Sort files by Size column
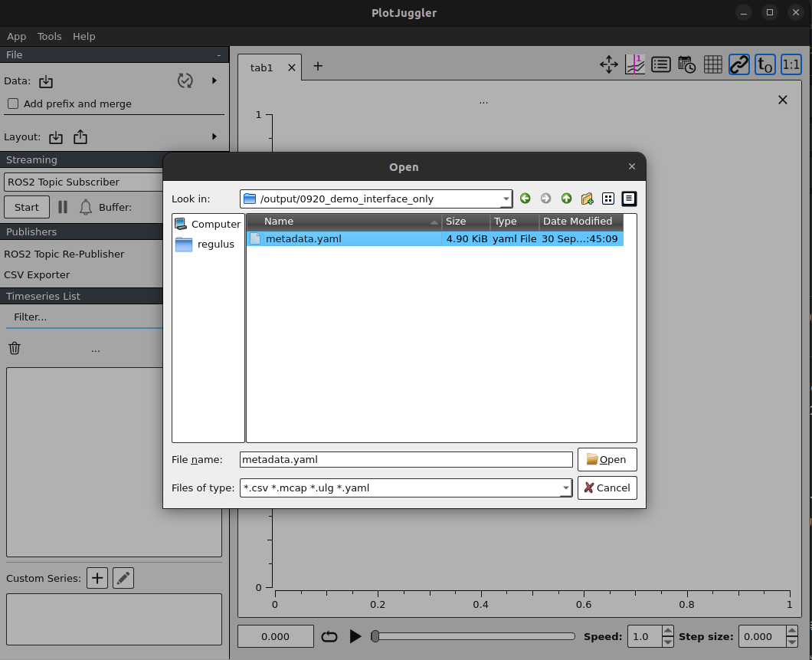This screenshot has width=812, height=660. tap(466, 222)
